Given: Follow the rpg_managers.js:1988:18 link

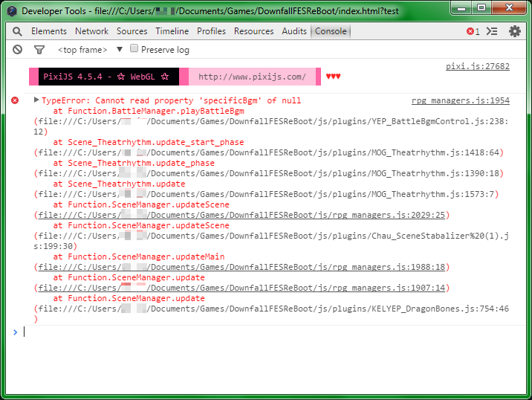Looking at the screenshot, I should 241,267.
